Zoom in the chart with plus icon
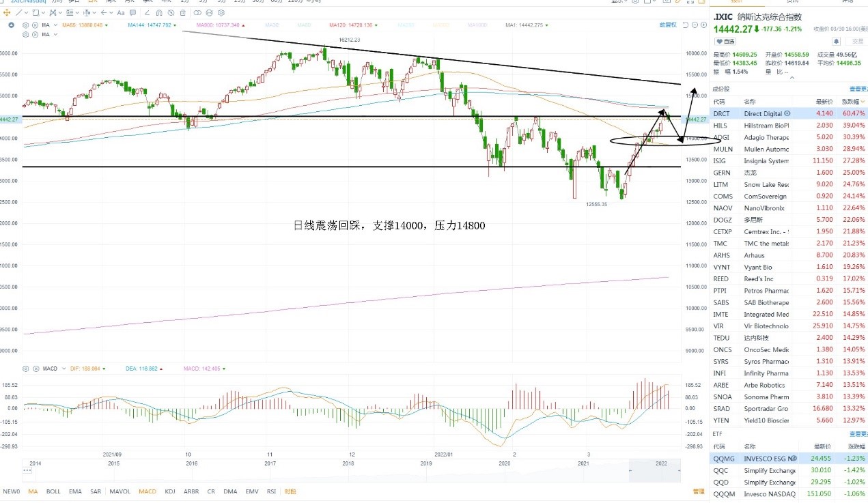868x503 pixels. (703, 25)
